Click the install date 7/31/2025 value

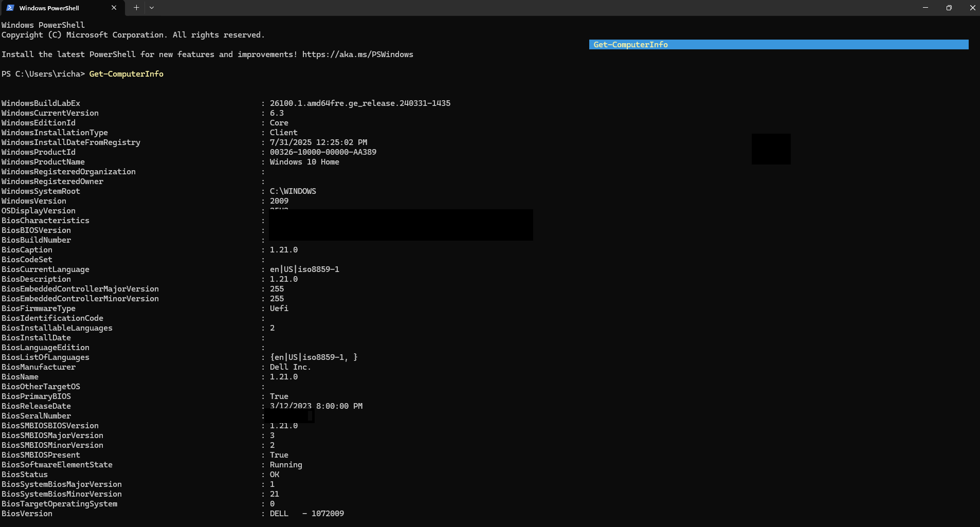click(x=318, y=142)
